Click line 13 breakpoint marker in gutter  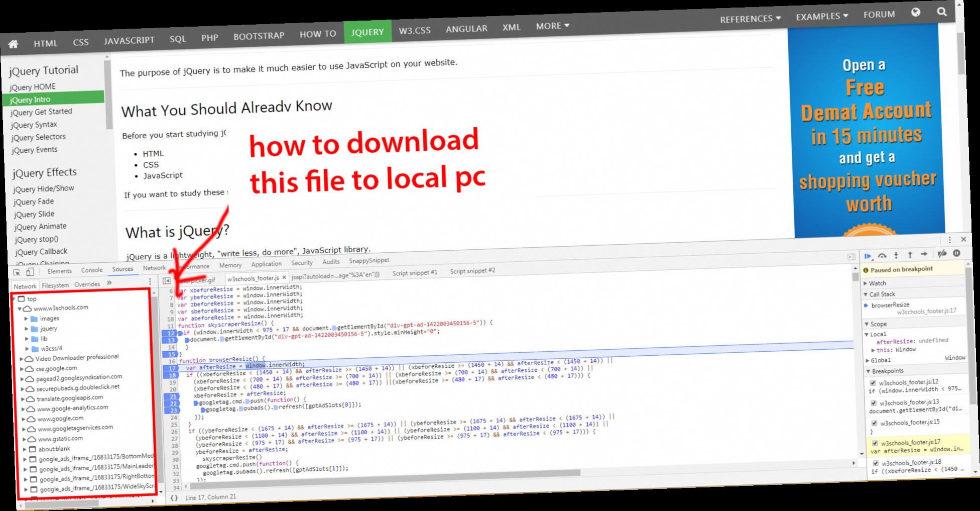click(170, 340)
